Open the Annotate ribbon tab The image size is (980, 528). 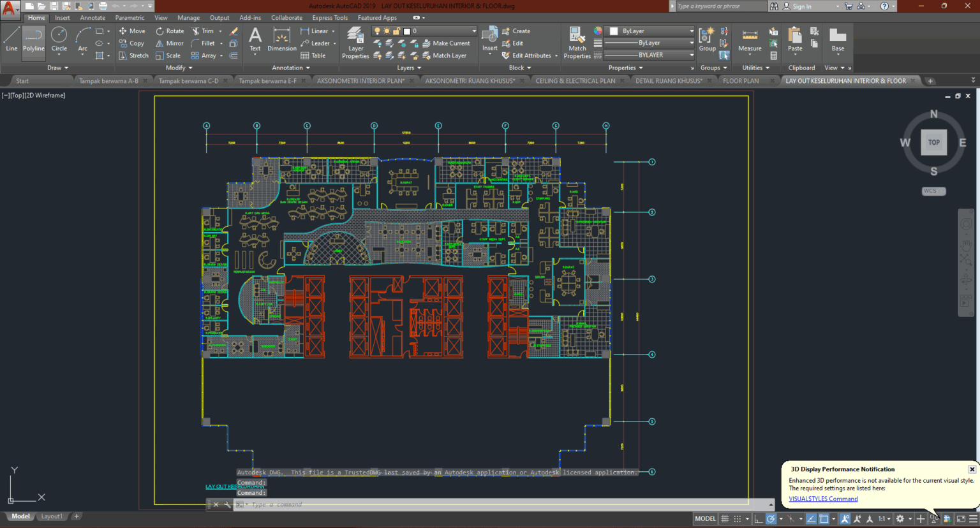point(92,17)
